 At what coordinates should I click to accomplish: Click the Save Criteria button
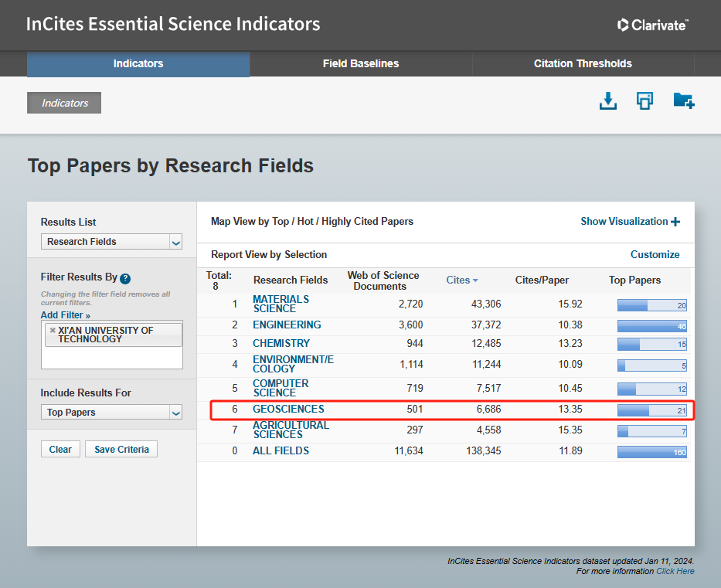(x=122, y=450)
